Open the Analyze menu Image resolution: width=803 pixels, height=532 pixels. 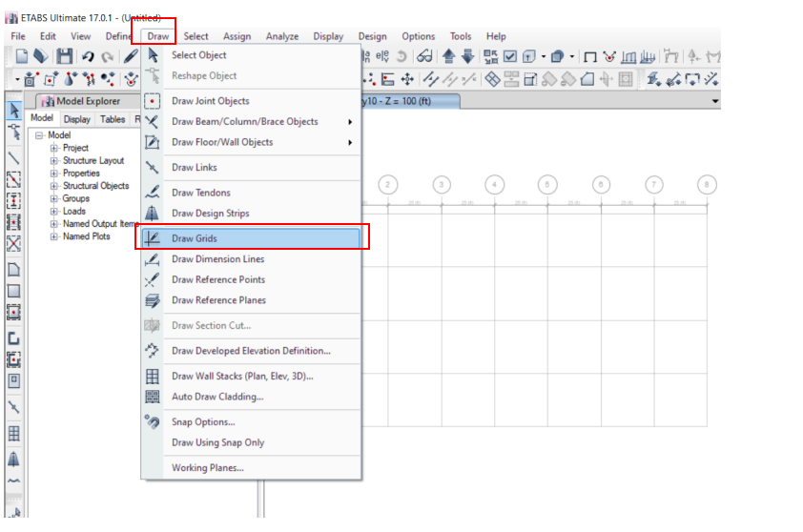(x=282, y=36)
